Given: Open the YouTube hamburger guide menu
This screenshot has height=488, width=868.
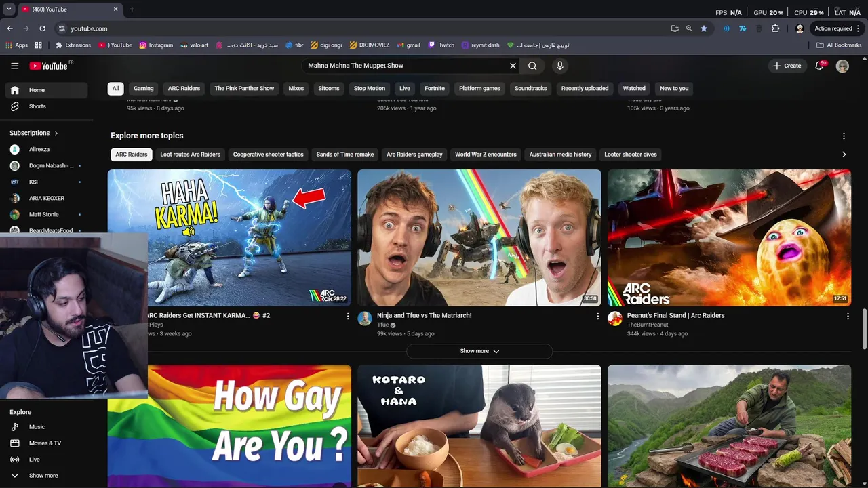Looking at the screenshot, I should coord(14,66).
